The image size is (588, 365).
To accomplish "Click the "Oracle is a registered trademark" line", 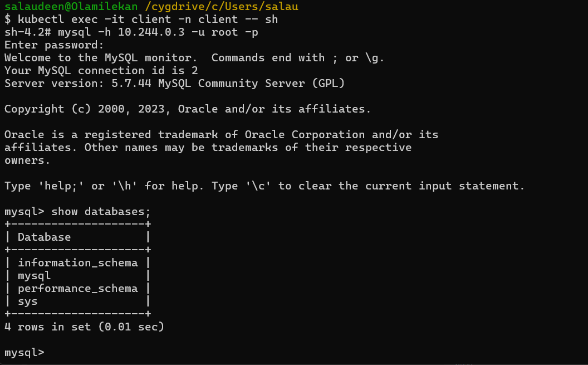I will pos(221,135).
